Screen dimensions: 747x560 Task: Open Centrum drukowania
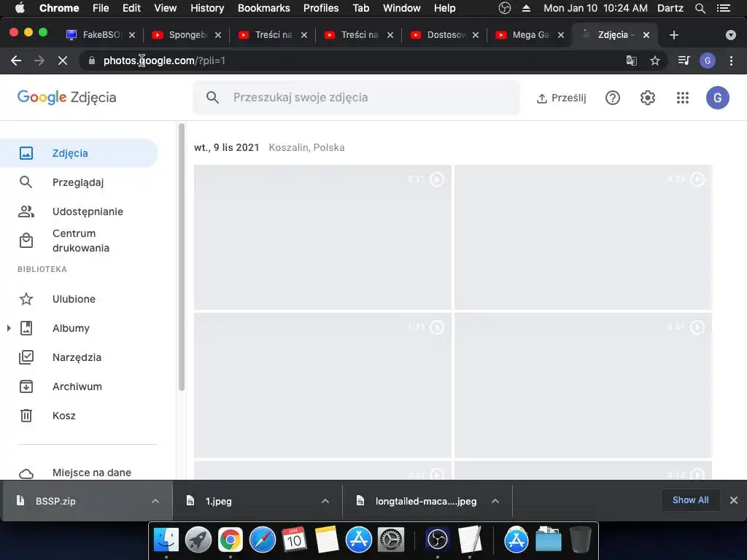coord(79,241)
